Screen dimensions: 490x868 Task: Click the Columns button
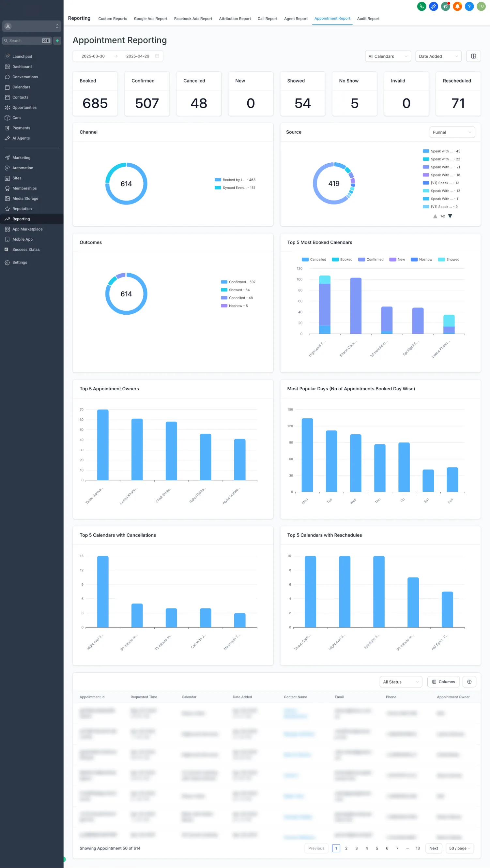tap(443, 682)
